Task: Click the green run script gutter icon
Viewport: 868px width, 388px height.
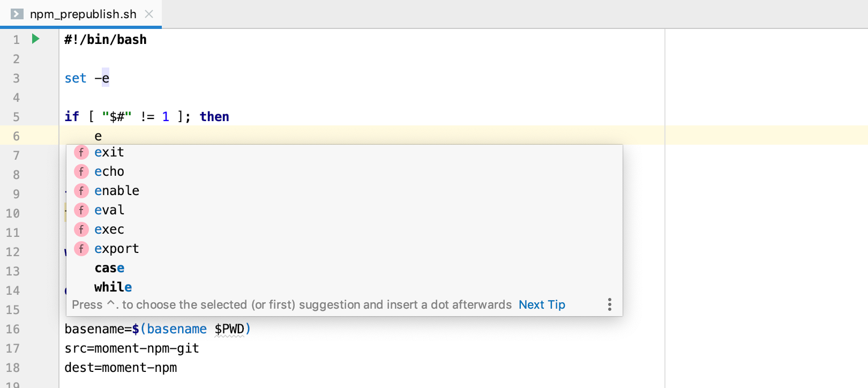Action: [35, 39]
